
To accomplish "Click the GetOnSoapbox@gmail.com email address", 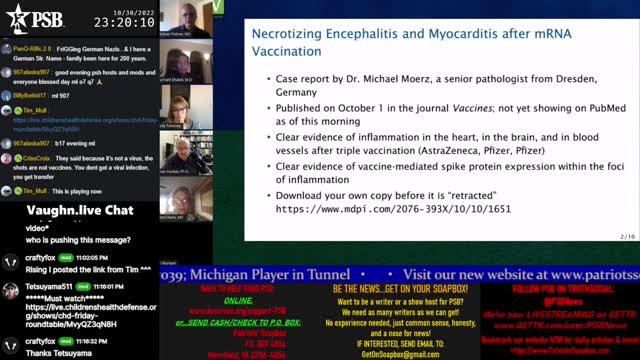I will click(400, 354).
